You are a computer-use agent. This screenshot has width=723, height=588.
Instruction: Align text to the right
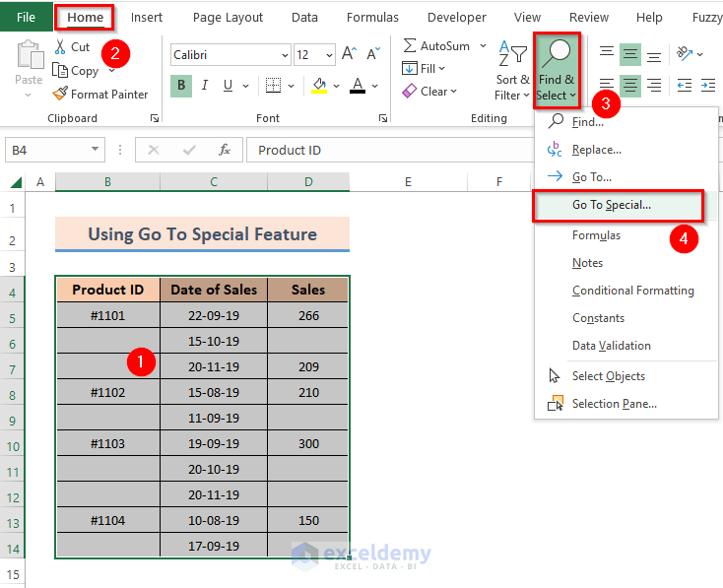coord(654,86)
